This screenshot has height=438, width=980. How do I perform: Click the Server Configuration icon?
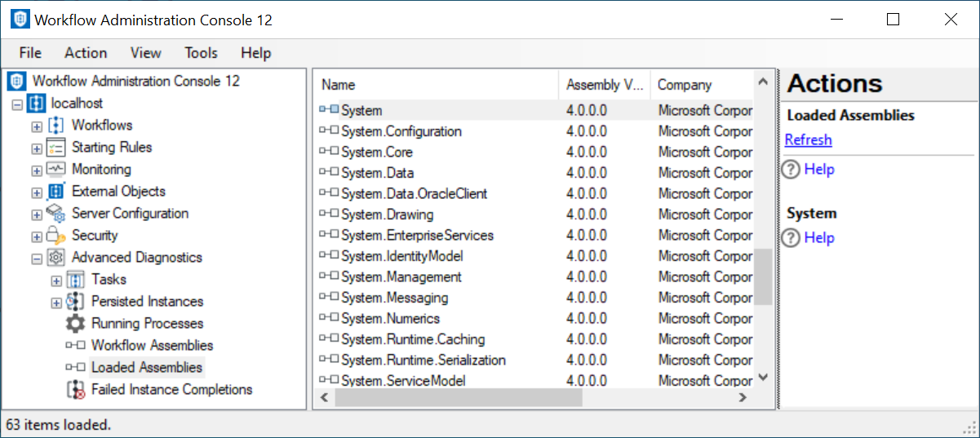pos(55,214)
